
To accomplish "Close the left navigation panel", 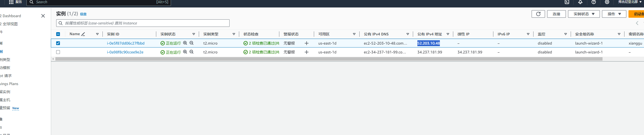I will tap(43, 16).
